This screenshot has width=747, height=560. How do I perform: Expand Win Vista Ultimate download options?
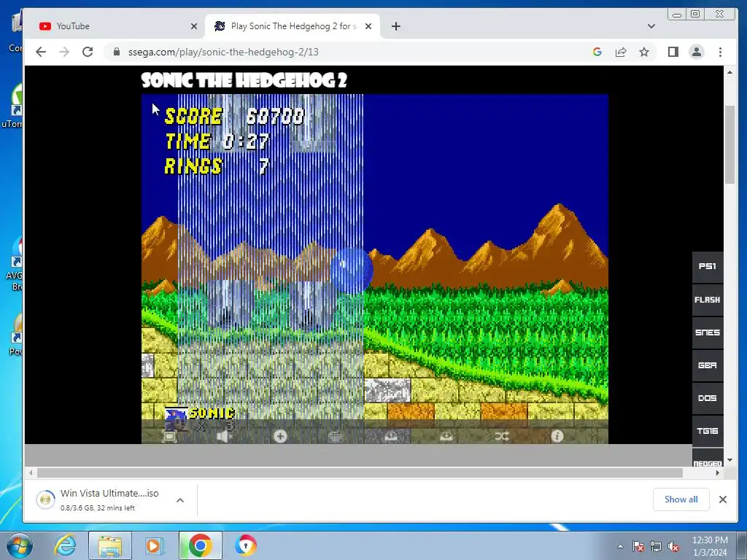[180, 500]
